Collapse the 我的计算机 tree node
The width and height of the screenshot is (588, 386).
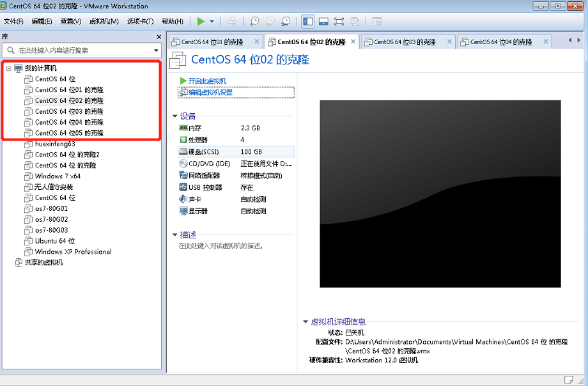(8, 68)
